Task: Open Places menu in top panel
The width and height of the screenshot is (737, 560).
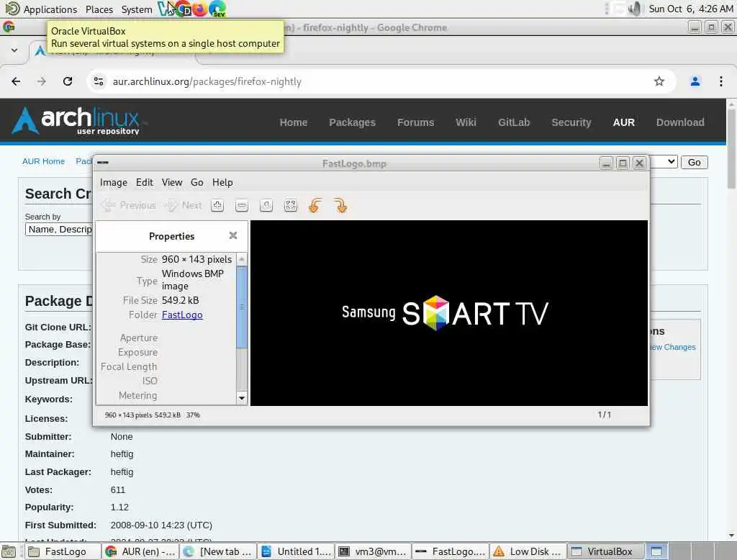Action: (99, 9)
